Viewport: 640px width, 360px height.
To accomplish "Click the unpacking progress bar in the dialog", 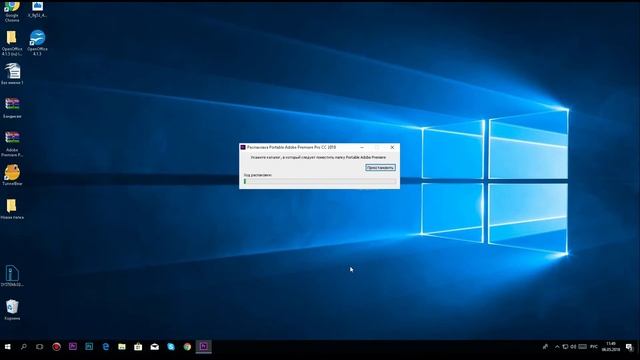I will coord(320,181).
